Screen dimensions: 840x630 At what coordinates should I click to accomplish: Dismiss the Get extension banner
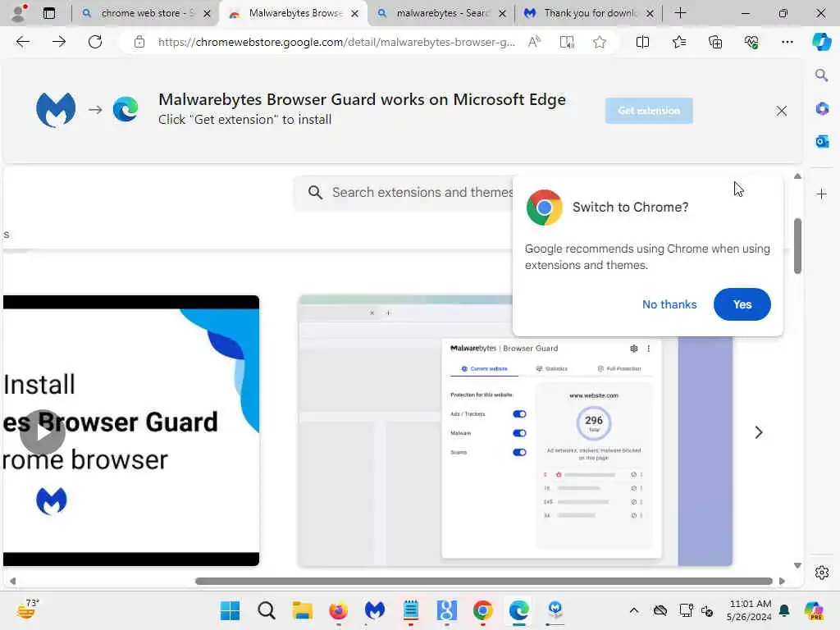pyautogui.click(x=782, y=111)
